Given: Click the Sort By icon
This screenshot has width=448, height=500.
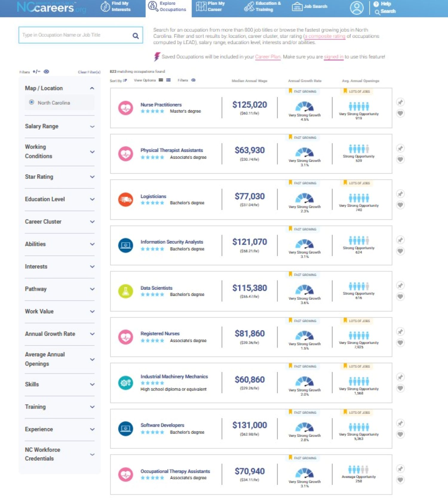Looking at the screenshot, I should [x=125, y=80].
